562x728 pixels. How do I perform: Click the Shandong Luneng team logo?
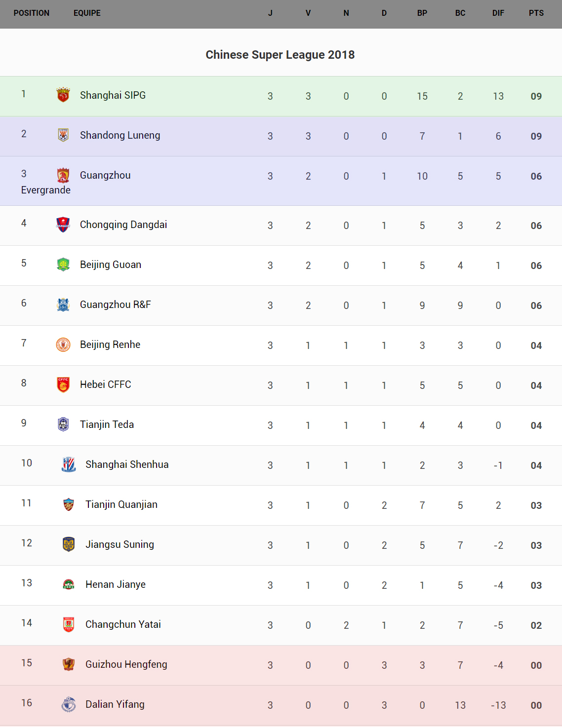(63, 135)
